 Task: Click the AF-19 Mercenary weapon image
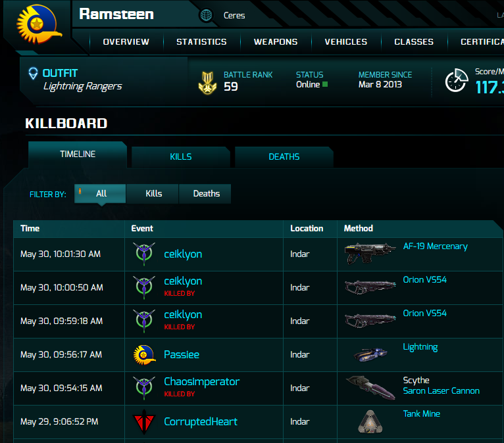[370, 253]
